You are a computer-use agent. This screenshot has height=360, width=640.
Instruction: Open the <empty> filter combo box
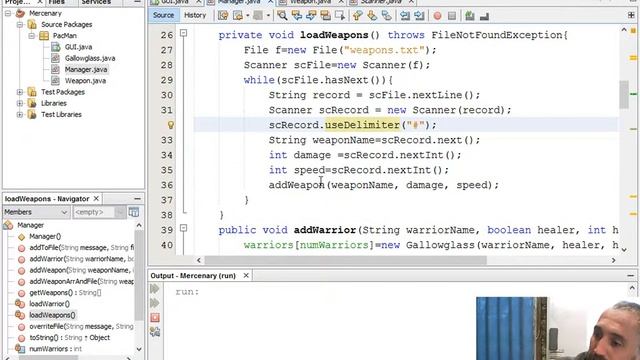[x=99, y=212]
